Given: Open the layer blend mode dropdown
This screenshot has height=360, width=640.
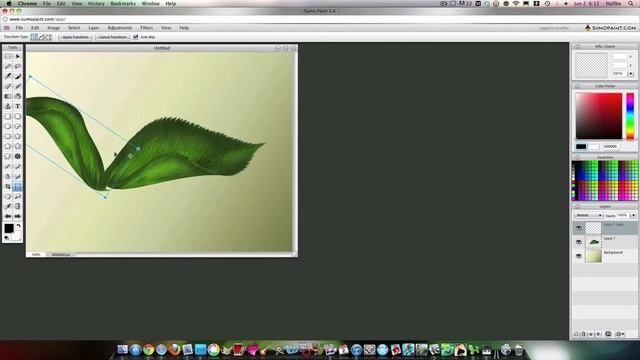Looking at the screenshot, I should pos(588,215).
